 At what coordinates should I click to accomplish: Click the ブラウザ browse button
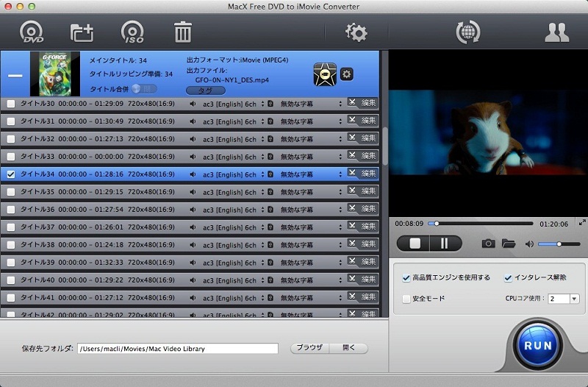(x=309, y=348)
